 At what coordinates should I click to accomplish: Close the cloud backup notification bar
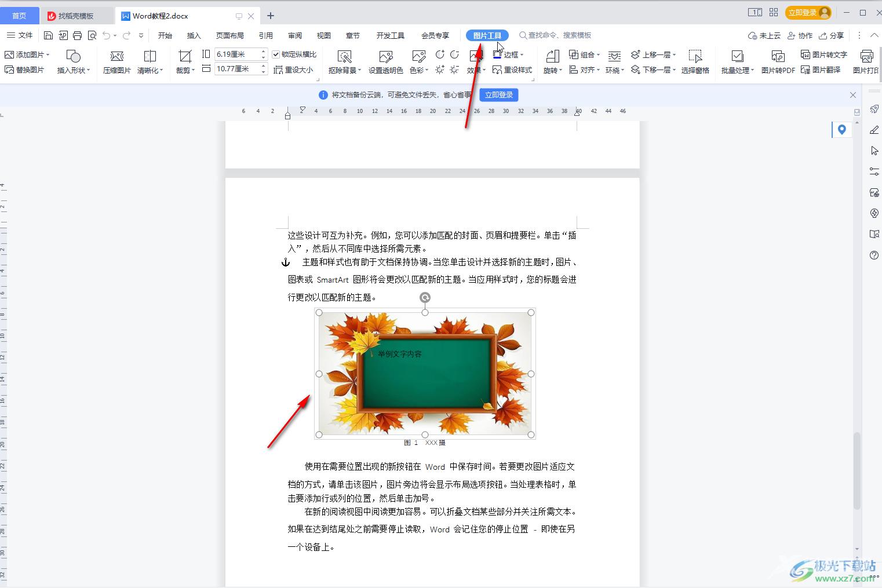(x=852, y=95)
